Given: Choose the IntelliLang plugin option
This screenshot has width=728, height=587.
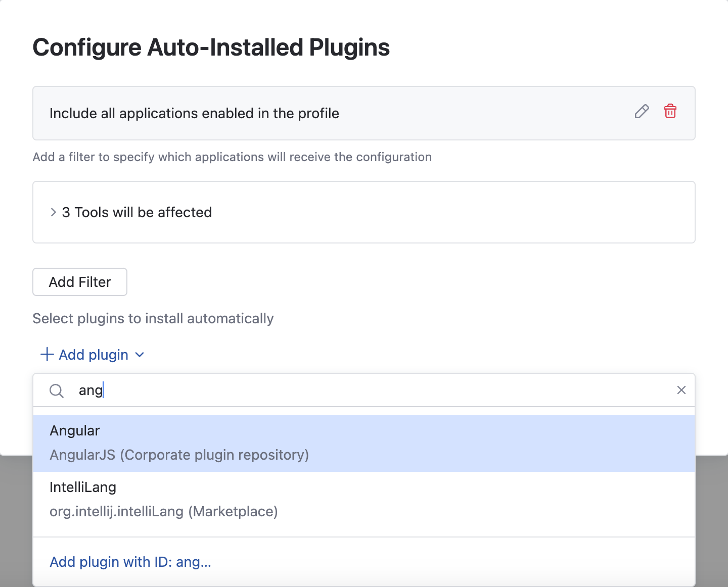Looking at the screenshot, I should pyautogui.click(x=364, y=500).
